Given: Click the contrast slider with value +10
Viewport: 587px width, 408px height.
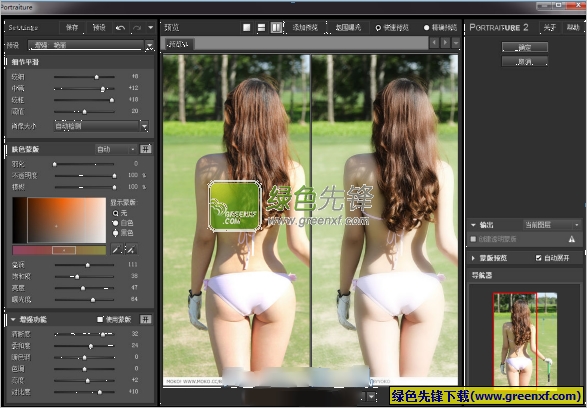Looking at the screenshot, I should pyautogui.click(x=84, y=392).
